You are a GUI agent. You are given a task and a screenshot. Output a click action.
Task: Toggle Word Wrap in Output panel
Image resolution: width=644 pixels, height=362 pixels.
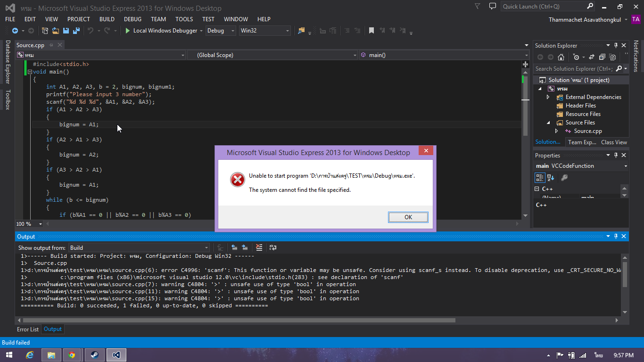pos(272,247)
